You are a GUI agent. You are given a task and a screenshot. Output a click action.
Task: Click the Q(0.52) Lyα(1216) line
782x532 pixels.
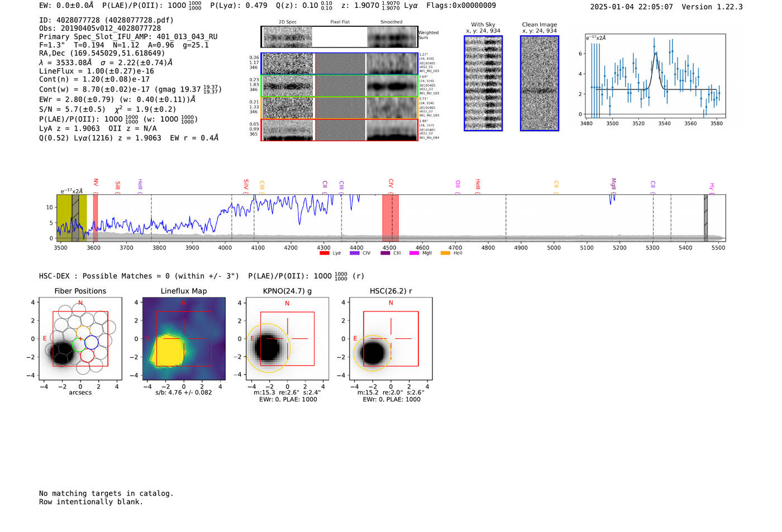click(129, 138)
